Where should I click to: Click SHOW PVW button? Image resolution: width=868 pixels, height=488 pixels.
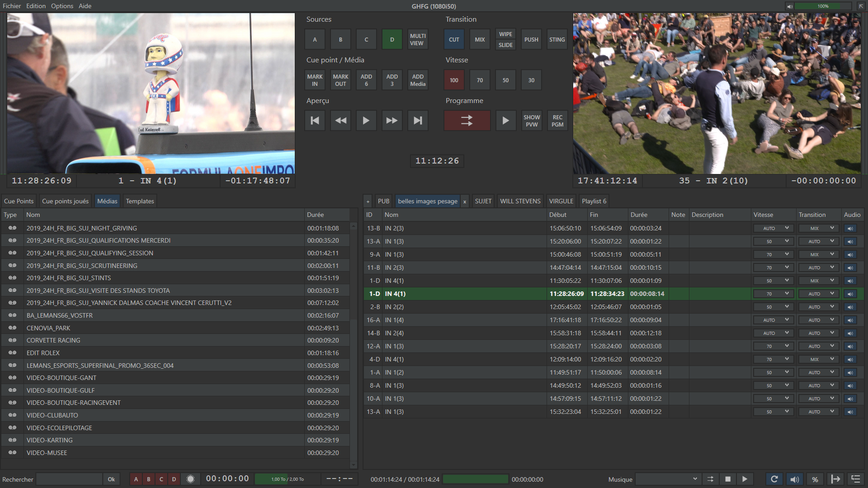click(x=532, y=121)
